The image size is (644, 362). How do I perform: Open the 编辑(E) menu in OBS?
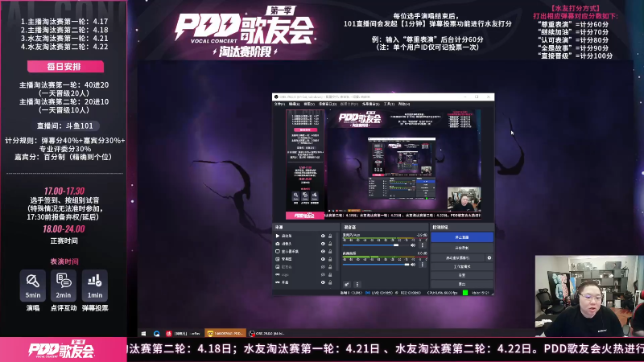tap(294, 105)
